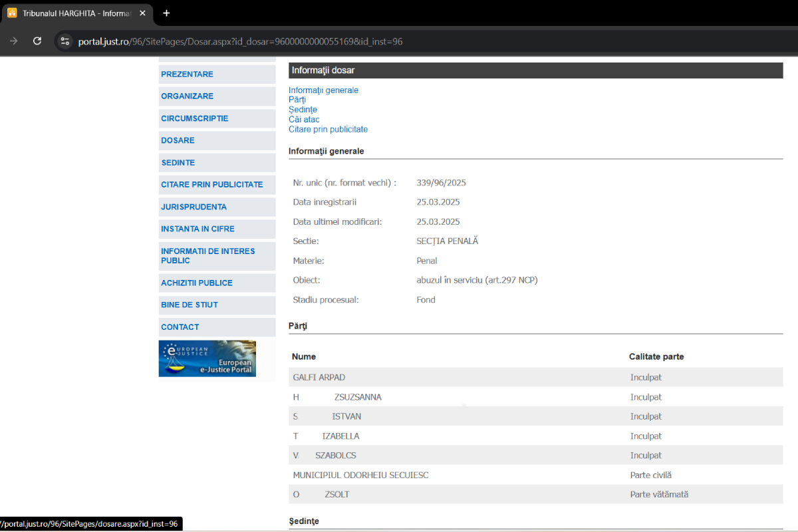The width and height of the screenshot is (798, 532).
Task: Click the browser reload icon
Action: pos(37,41)
